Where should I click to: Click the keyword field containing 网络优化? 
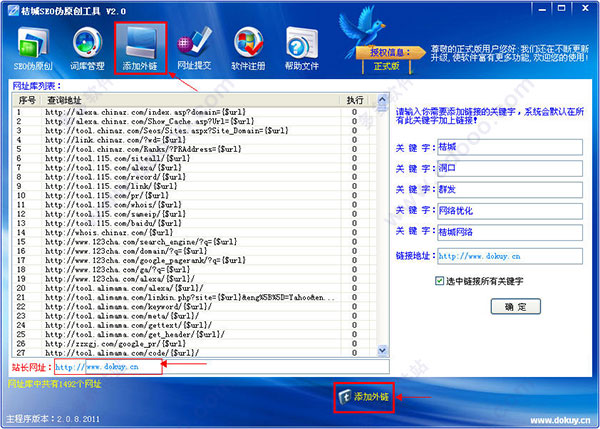(x=510, y=211)
